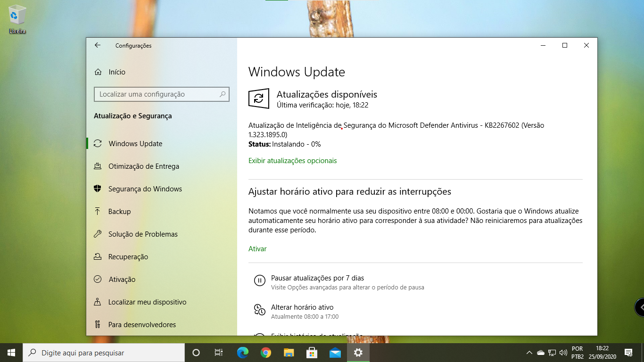Open Task View on the taskbar
The height and width of the screenshot is (362, 644).
pos(219,353)
